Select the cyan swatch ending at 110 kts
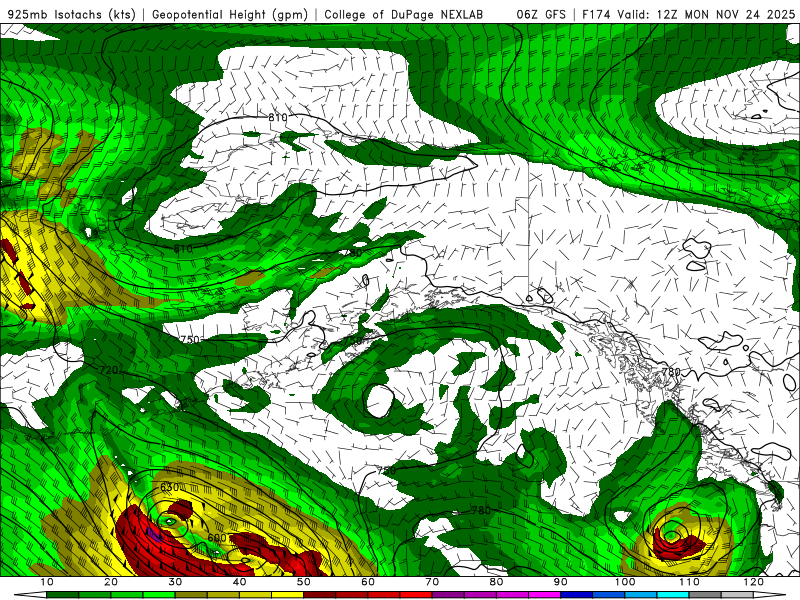 pos(672,594)
